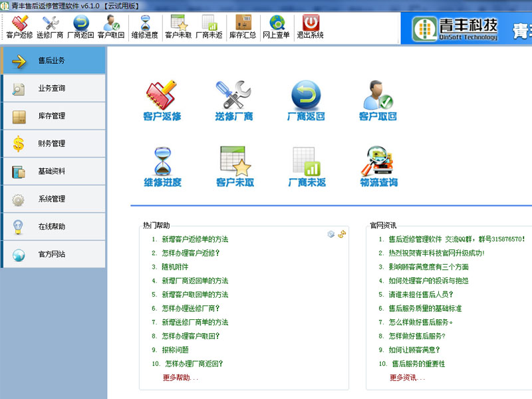Open 官方网站 in the sidebar

53,254
